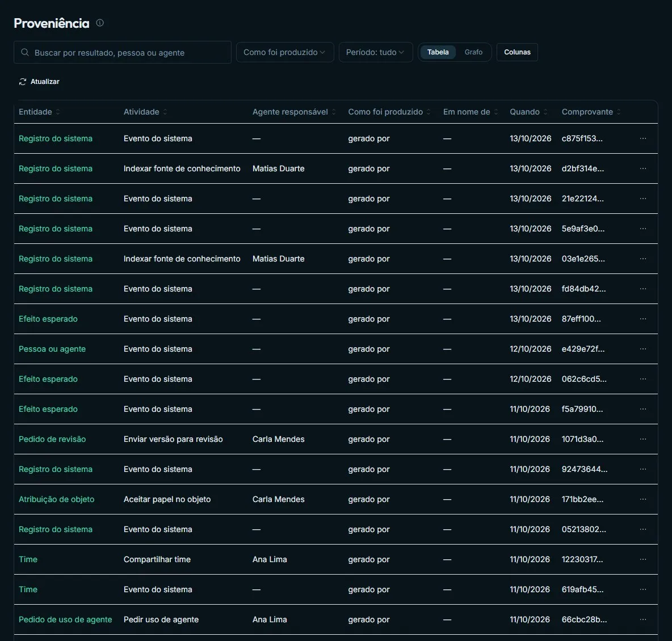Image resolution: width=672 pixels, height=641 pixels.
Task: Switch to the Grafo view
Action: 473,52
